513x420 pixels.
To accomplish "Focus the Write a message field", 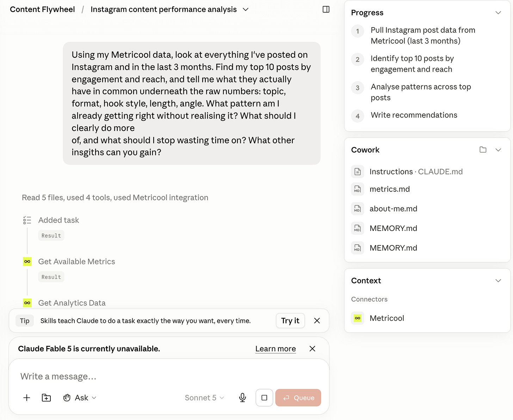I will tap(169, 376).
